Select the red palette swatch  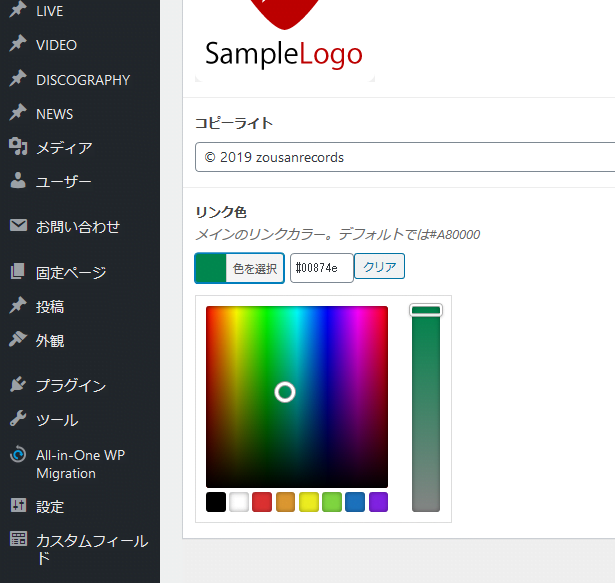click(262, 502)
